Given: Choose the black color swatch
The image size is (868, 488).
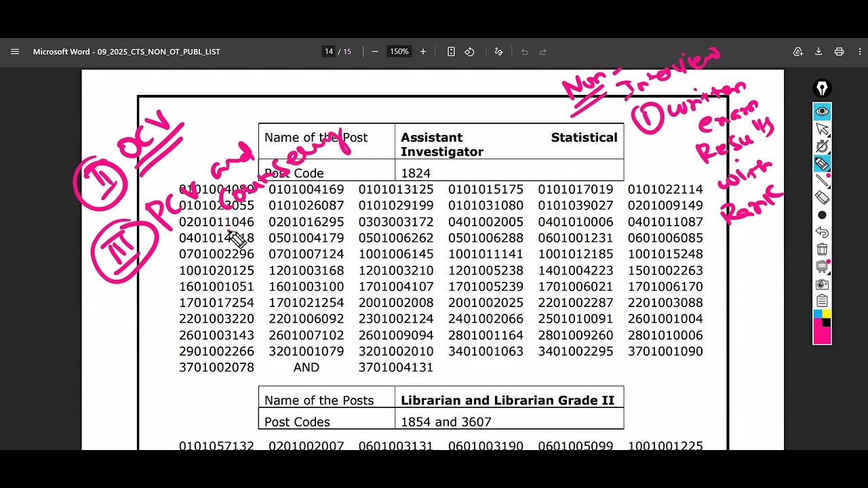Looking at the screenshot, I should (827, 323).
